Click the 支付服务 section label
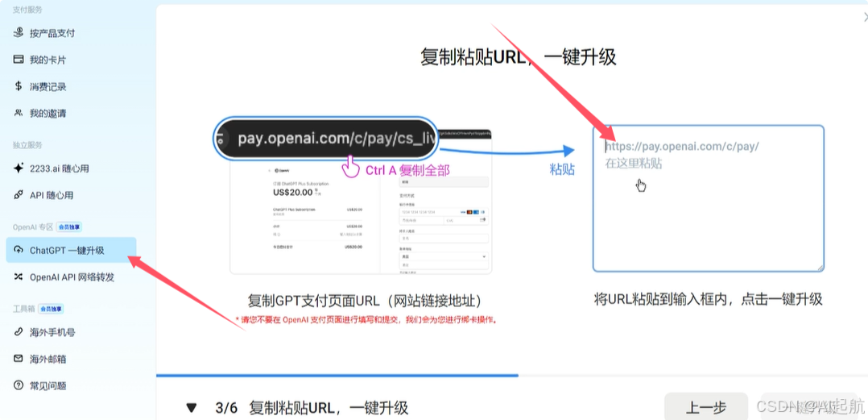 point(27,10)
